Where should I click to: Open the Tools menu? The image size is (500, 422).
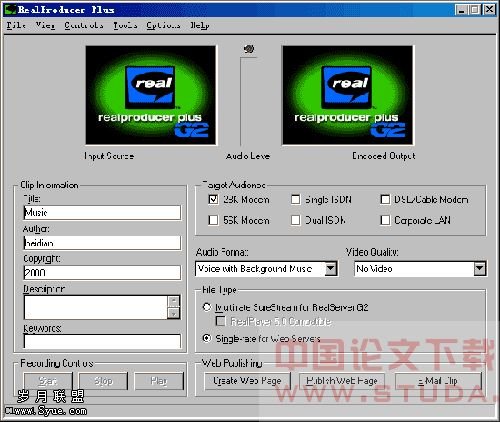[x=125, y=25]
